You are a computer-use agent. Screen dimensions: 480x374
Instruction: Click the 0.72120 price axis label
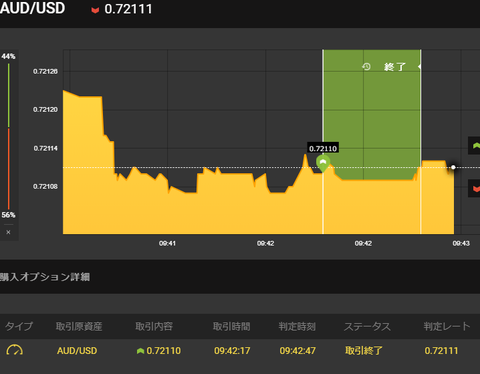(x=45, y=110)
